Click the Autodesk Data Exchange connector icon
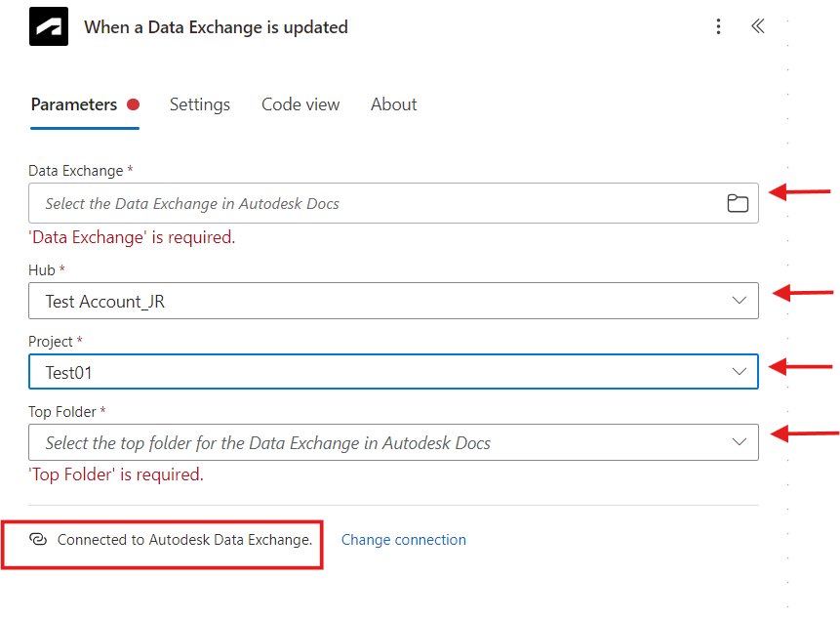The image size is (840, 618). coord(48,26)
